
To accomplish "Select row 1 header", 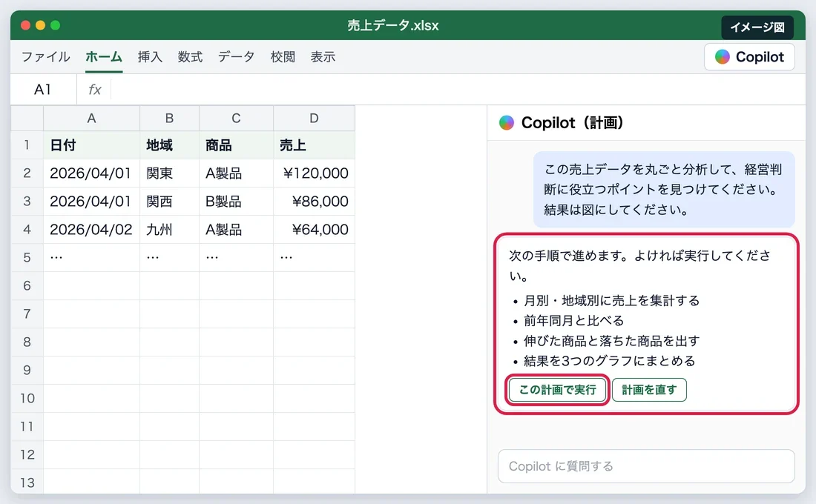I will (x=27, y=145).
